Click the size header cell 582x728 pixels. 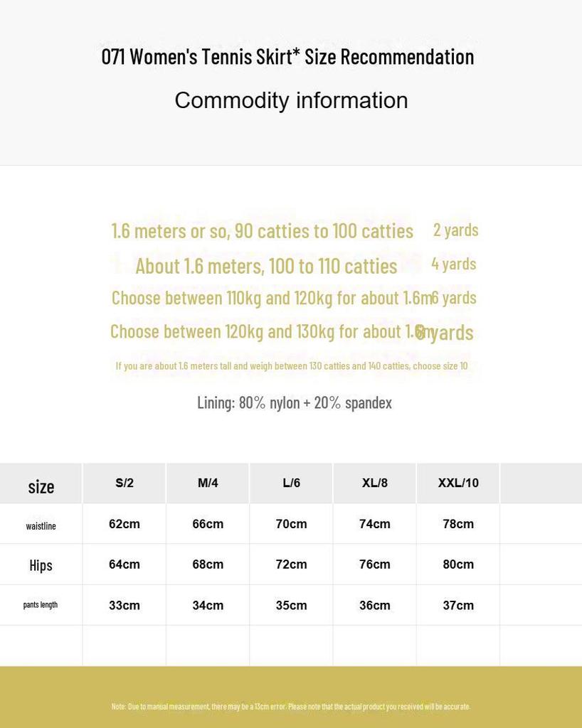(x=41, y=486)
